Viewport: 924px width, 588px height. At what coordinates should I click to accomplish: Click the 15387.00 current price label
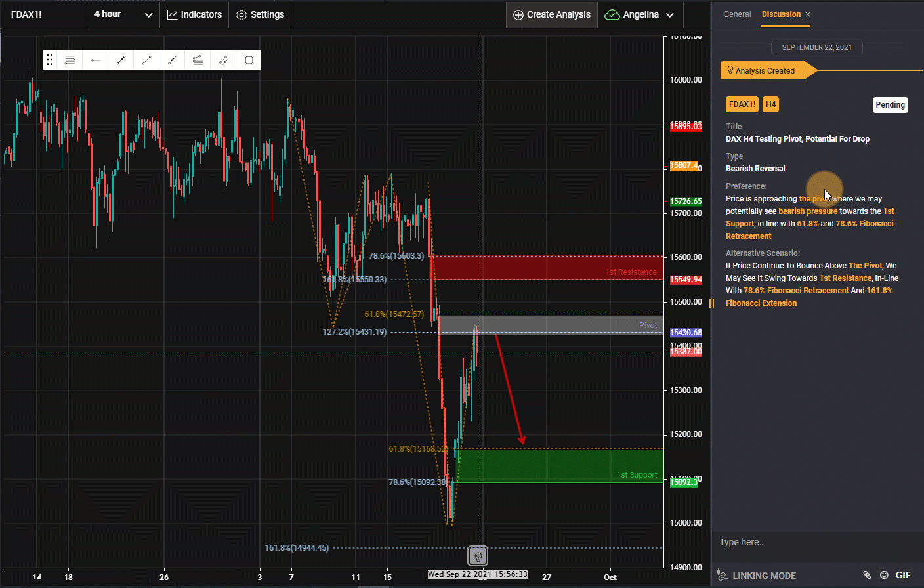click(x=686, y=352)
